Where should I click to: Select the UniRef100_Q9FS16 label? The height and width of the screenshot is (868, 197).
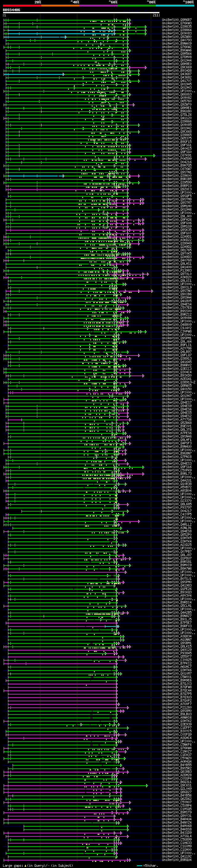[177, 467]
